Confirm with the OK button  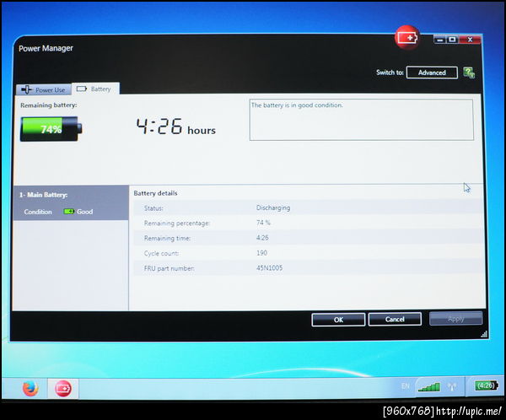pos(338,320)
